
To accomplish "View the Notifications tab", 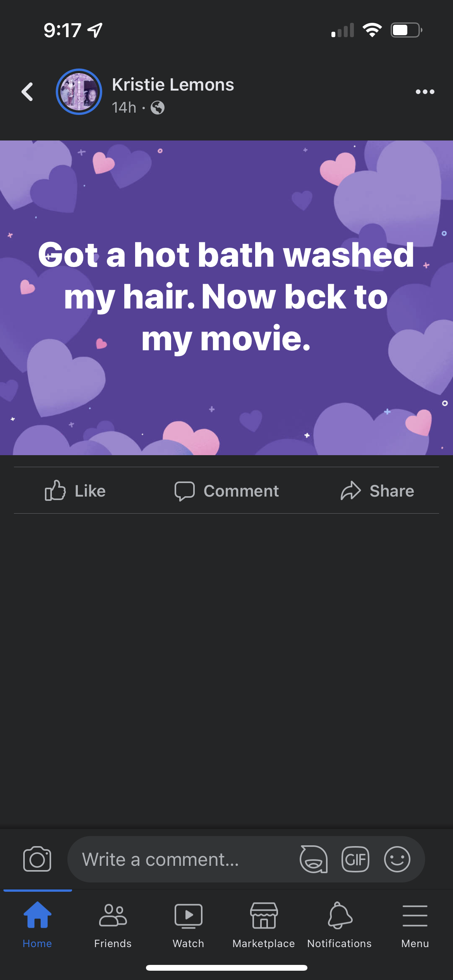I will point(339,925).
